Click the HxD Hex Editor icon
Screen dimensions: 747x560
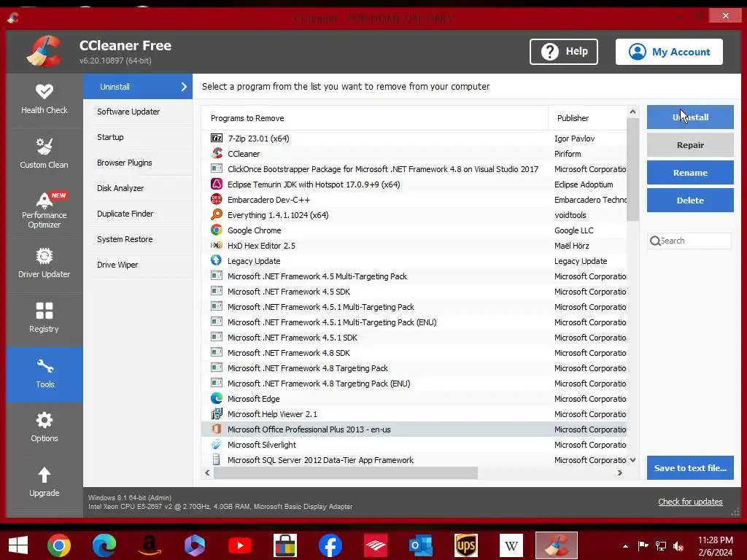pyautogui.click(x=216, y=245)
